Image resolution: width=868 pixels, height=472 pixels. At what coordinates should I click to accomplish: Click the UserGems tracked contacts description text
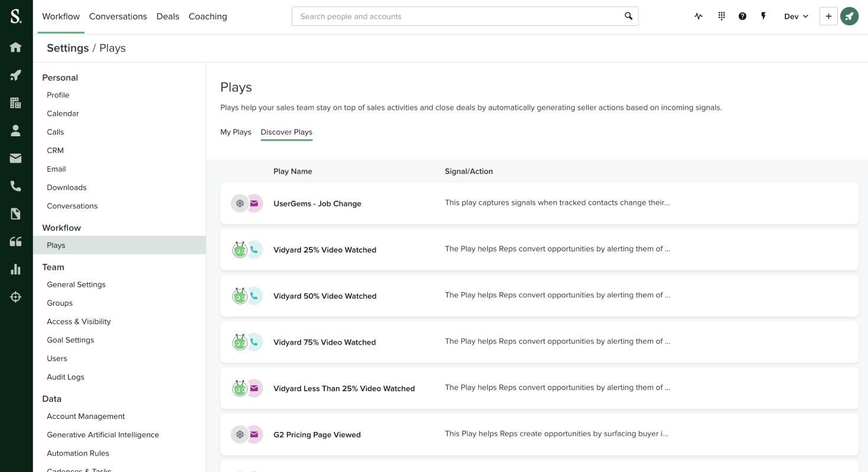[557, 202]
